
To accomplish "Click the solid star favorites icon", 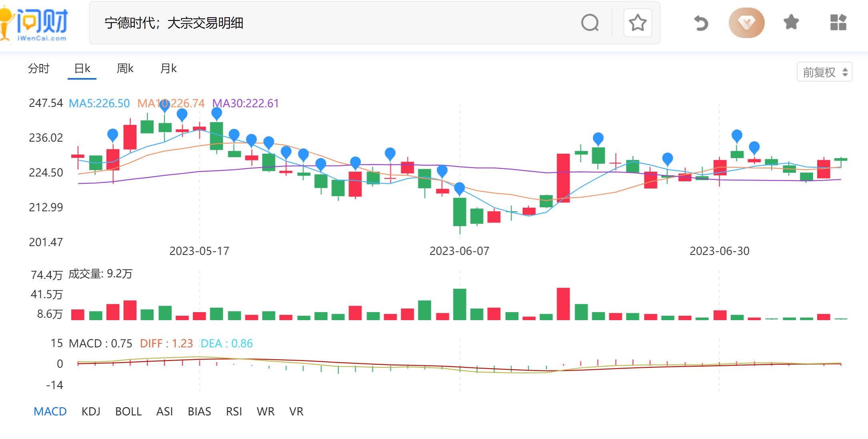I will (791, 22).
